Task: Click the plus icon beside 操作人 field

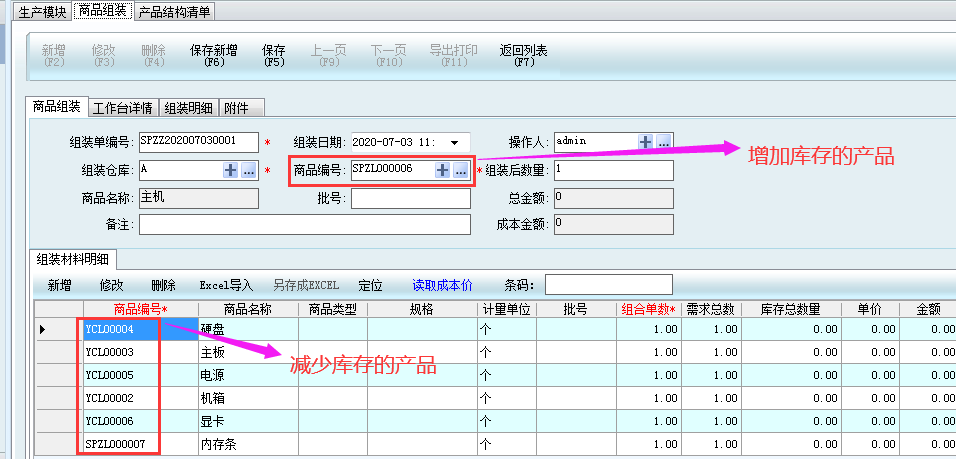Action: pyautogui.click(x=646, y=142)
